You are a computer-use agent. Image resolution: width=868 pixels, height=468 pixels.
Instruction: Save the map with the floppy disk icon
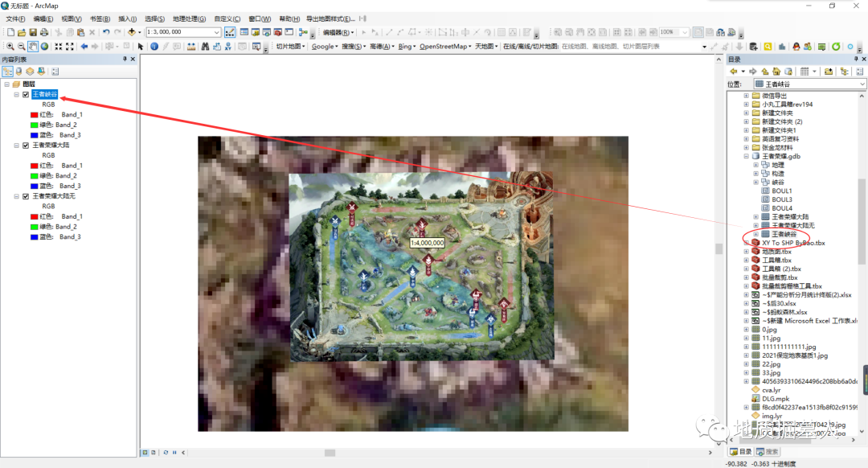tap(33, 33)
